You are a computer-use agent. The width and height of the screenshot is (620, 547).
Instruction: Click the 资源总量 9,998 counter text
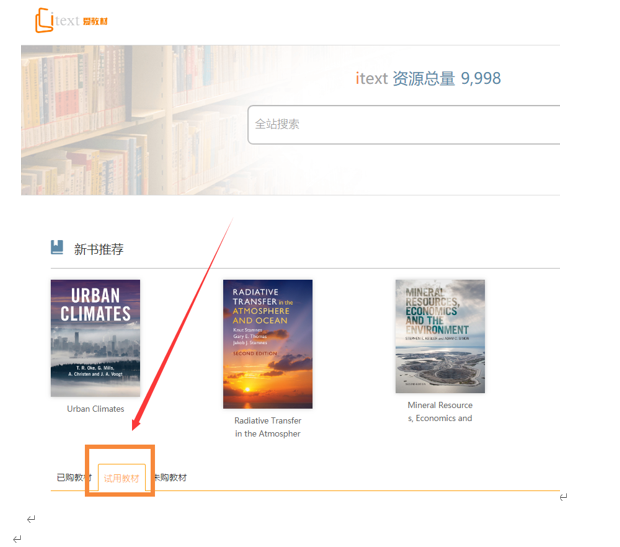(x=446, y=78)
